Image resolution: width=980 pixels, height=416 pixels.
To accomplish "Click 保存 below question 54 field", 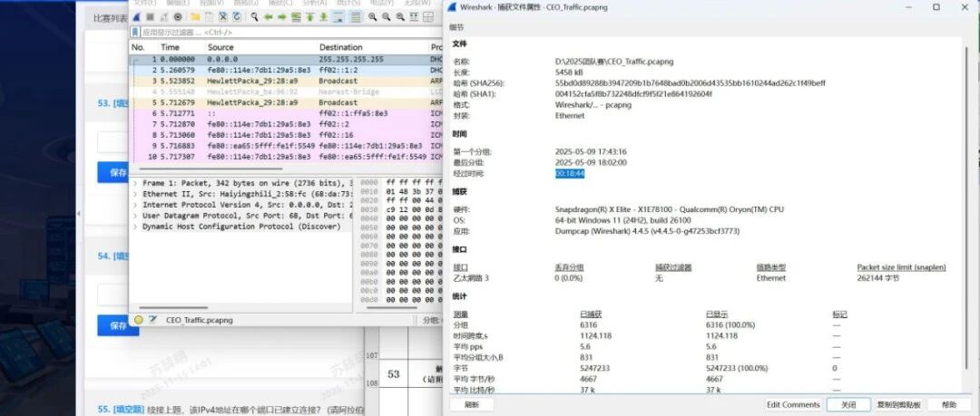I will point(118,325).
